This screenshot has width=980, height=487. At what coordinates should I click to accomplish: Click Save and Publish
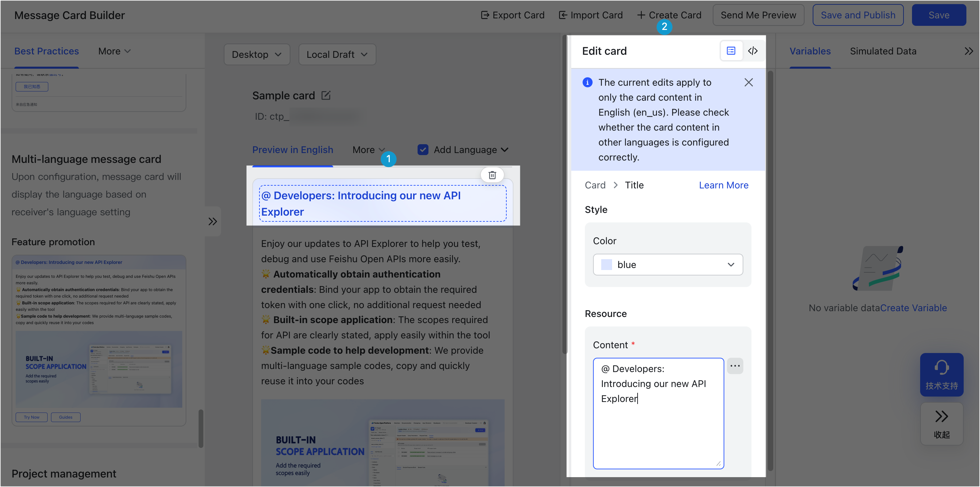click(858, 15)
